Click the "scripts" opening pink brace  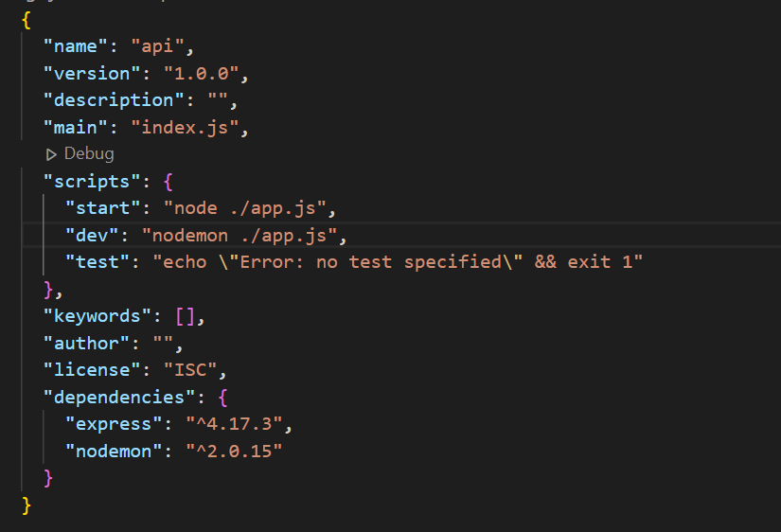click(169, 182)
